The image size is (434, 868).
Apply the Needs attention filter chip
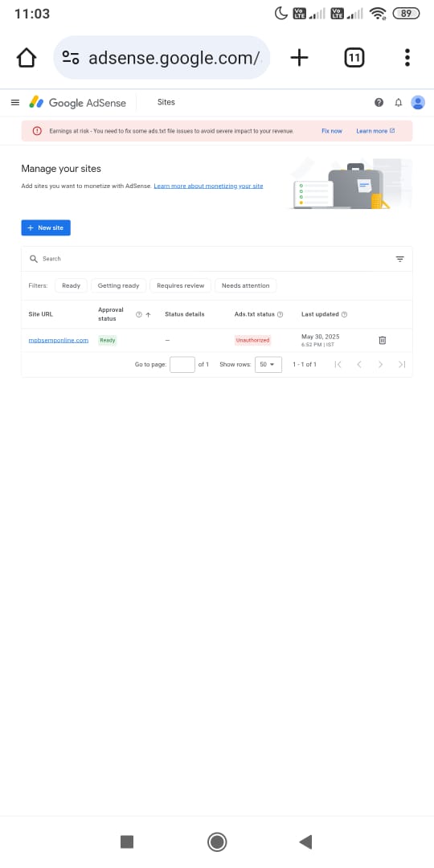click(245, 285)
